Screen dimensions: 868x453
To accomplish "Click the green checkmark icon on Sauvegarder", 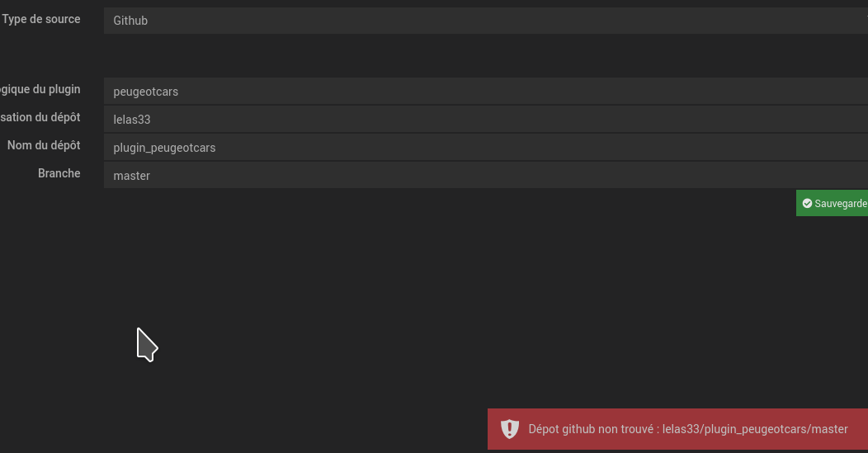I will pos(807,203).
